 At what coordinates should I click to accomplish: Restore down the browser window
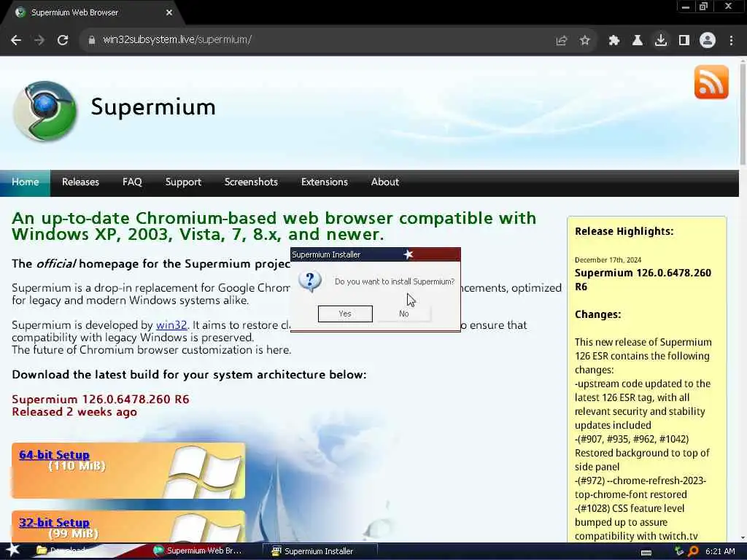click(704, 7)
